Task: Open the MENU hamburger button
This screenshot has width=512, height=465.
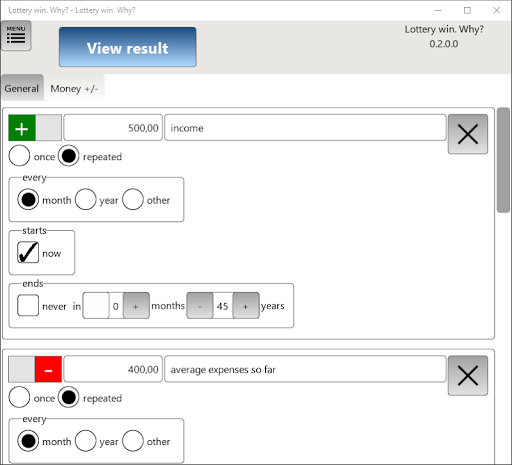Action: click(16, 36)
